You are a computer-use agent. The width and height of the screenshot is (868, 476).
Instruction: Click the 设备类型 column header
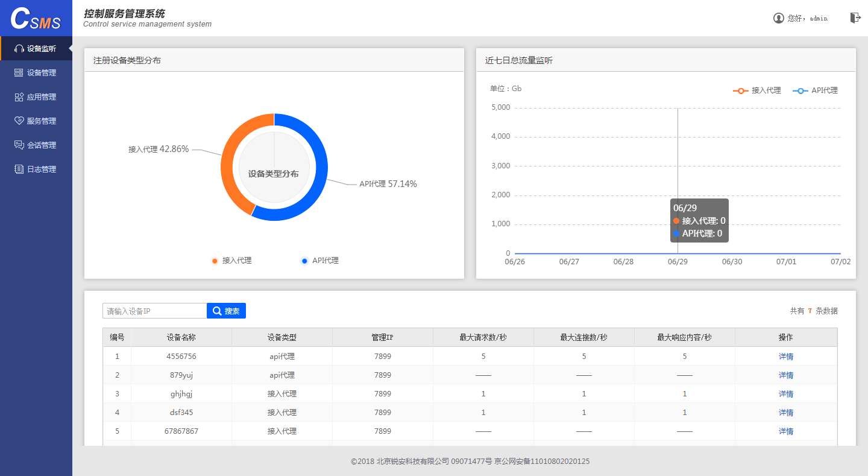tap(282, 337)
